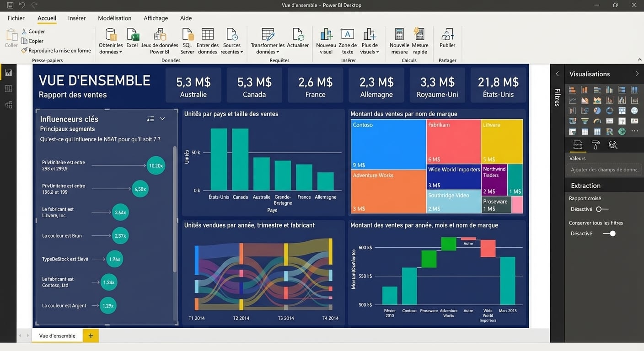Screen dimensions: 644x351
Task: Expand the Filtres pane
Action: coord(557,74)
